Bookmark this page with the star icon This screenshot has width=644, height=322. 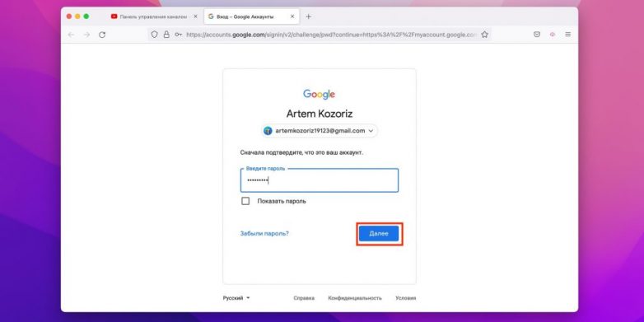(484, 35)
